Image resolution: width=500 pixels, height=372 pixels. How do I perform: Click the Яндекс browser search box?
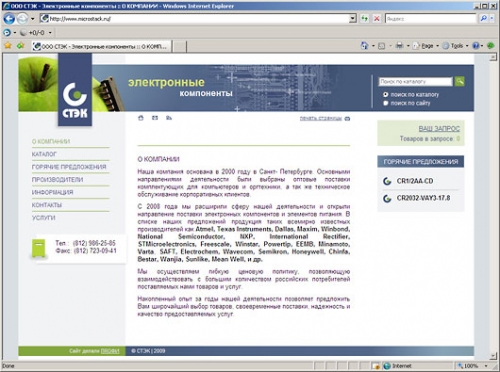(x=430, y=19)
